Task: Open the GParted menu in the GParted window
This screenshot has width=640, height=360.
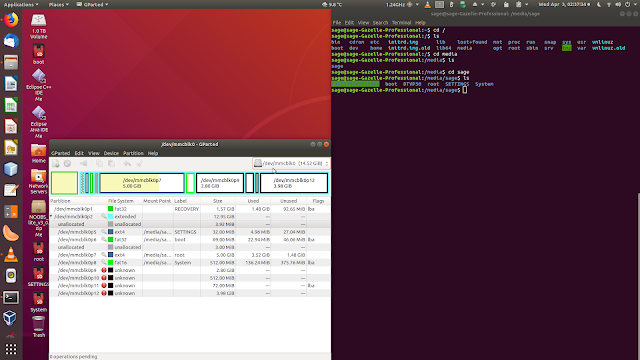Action: tap(60, 153)
